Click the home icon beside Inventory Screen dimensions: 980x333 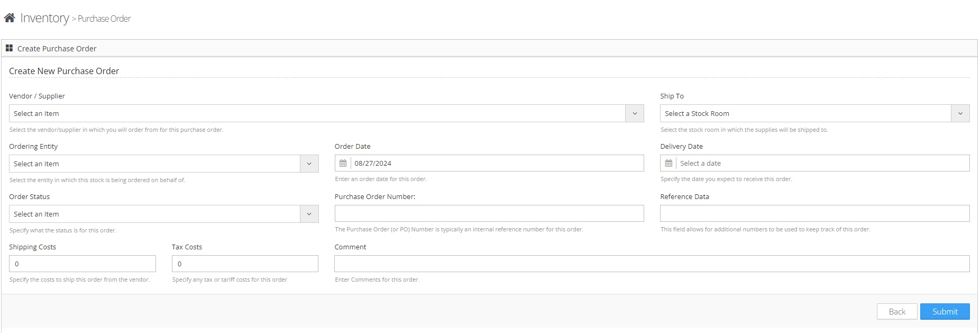click(x=10, y=18)
